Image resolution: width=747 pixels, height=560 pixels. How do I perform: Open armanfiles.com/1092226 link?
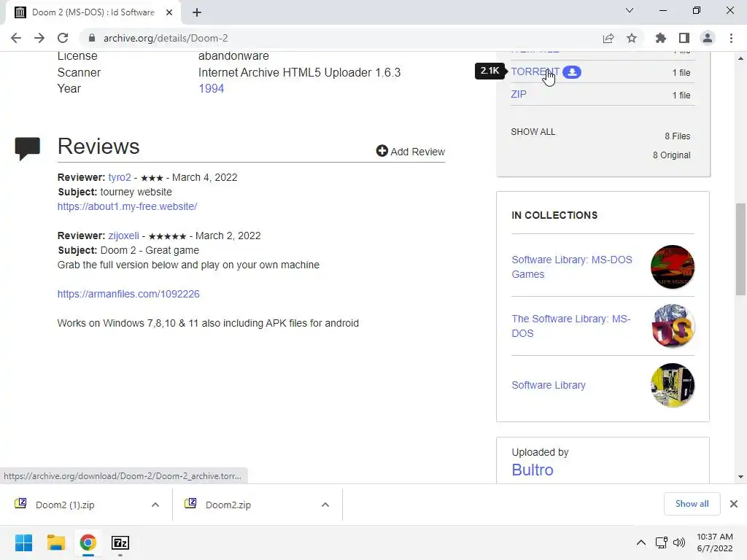coord(128,294)
